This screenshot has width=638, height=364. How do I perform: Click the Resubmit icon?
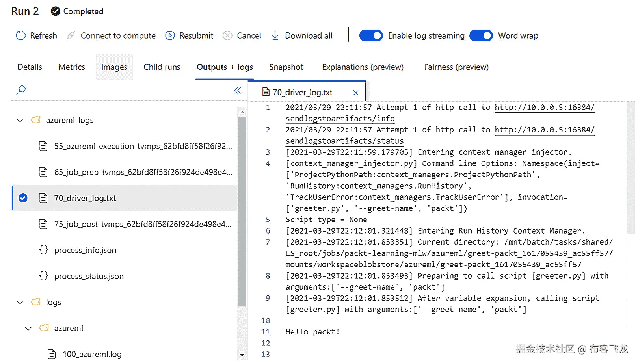(x=169, y=35)
